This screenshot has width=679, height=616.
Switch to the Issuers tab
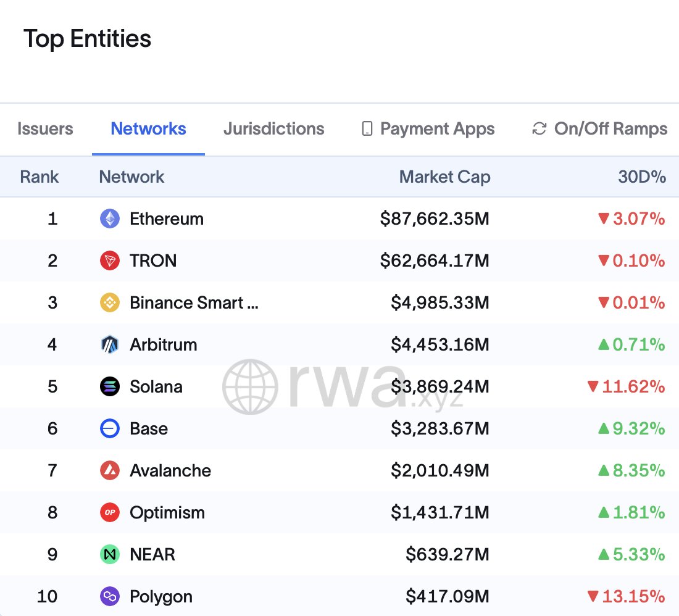point(45,128)
